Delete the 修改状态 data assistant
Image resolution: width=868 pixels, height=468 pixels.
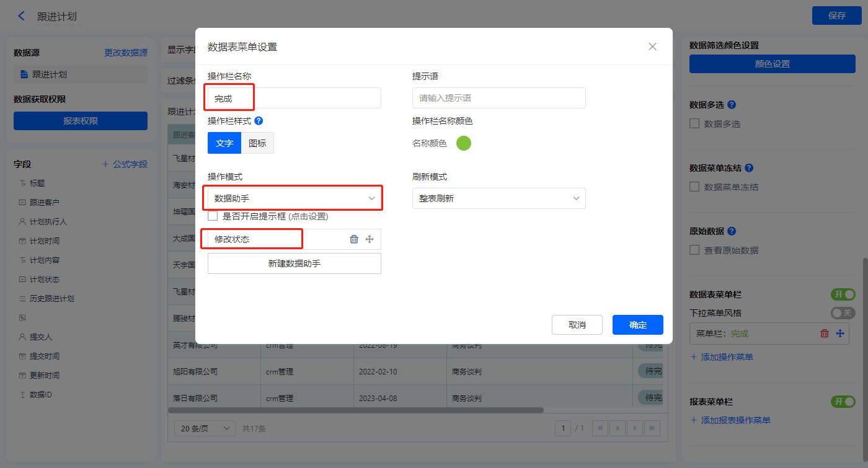pos(354,239)
